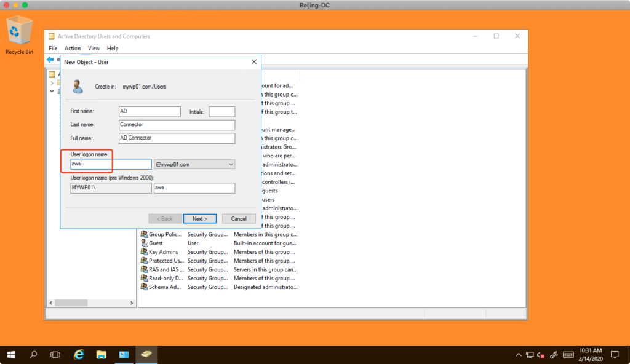Image resolution: width=630 pixels, height=364 pixels.
Task: Click the Initials text field
Action: [x=221, y=111]
